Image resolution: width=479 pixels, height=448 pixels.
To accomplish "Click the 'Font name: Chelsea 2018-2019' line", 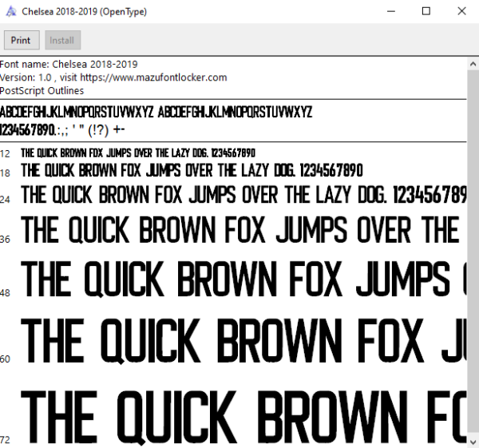I will click(x=69, y=65).
